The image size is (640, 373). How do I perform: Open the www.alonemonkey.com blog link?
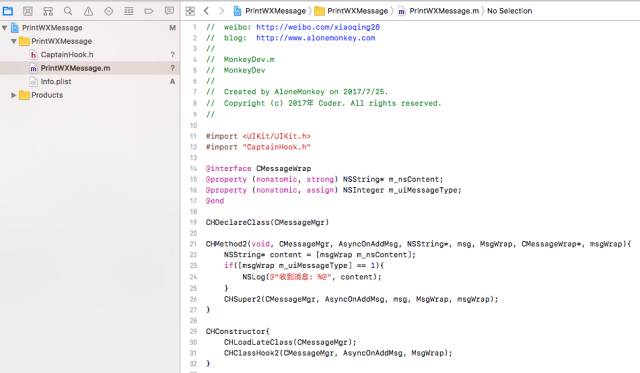(x=316, y=38)
